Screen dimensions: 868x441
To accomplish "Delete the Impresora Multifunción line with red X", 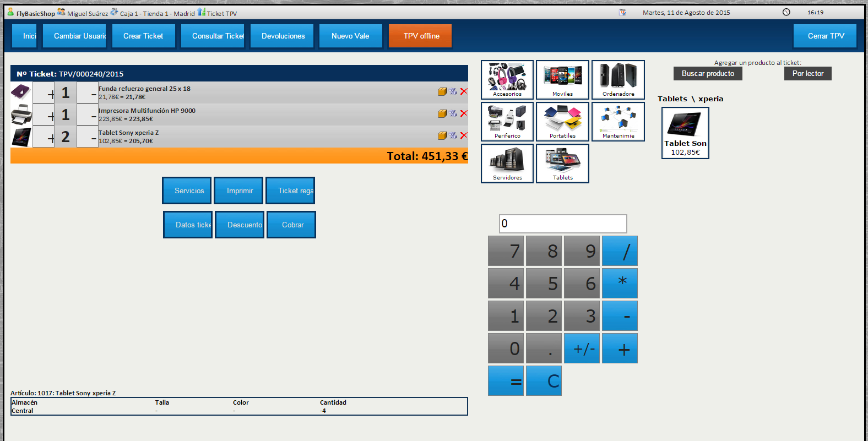I will (x=464, y=113).
